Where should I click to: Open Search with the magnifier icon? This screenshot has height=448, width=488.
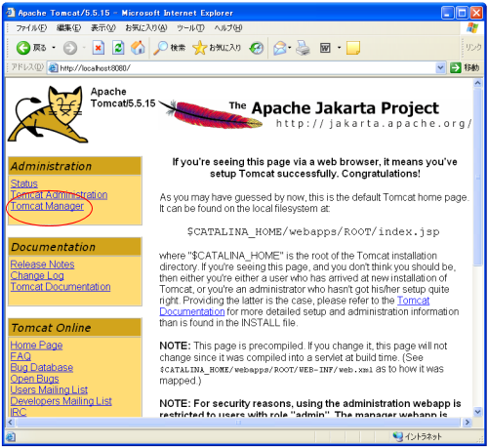coord(161,48)
